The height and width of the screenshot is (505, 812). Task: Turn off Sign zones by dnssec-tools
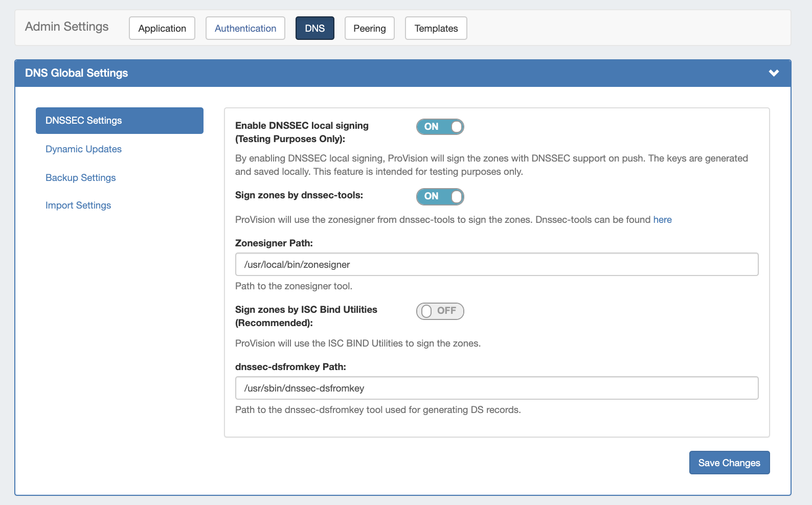[440, 196]
